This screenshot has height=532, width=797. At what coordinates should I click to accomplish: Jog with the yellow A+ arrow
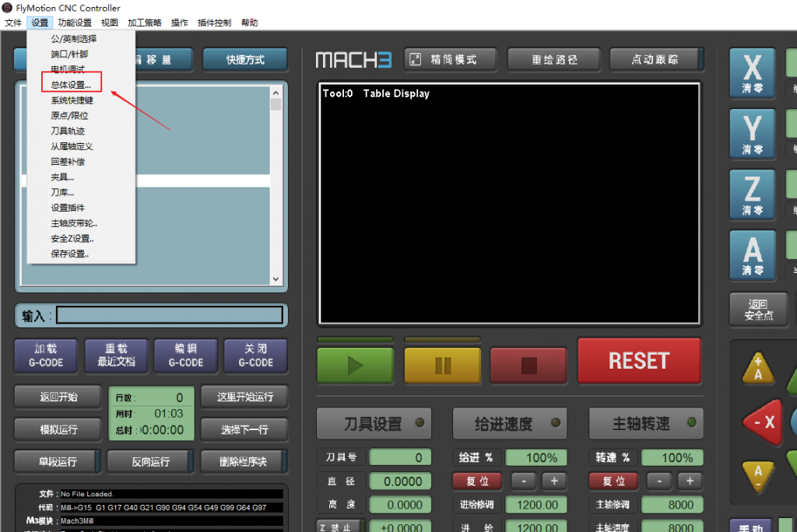[758, 369]
